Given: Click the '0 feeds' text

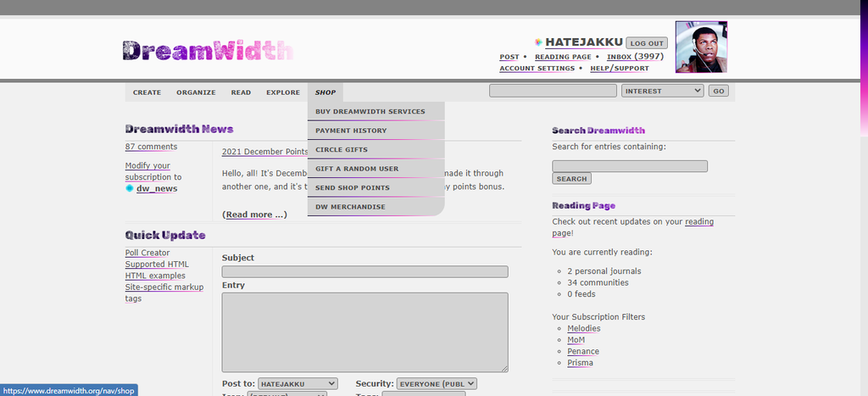Looking at the screenshot, I should coord(581,294).
